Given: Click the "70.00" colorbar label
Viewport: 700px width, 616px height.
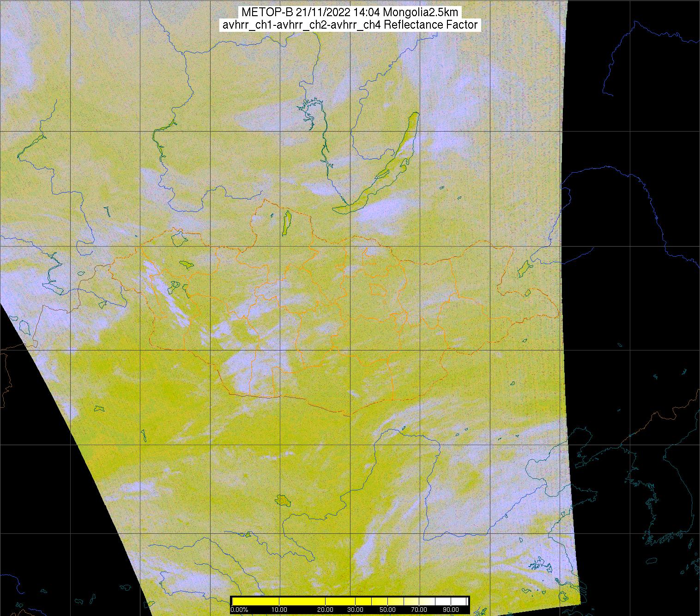Looking at the screenshot, I should pos(419,610).
